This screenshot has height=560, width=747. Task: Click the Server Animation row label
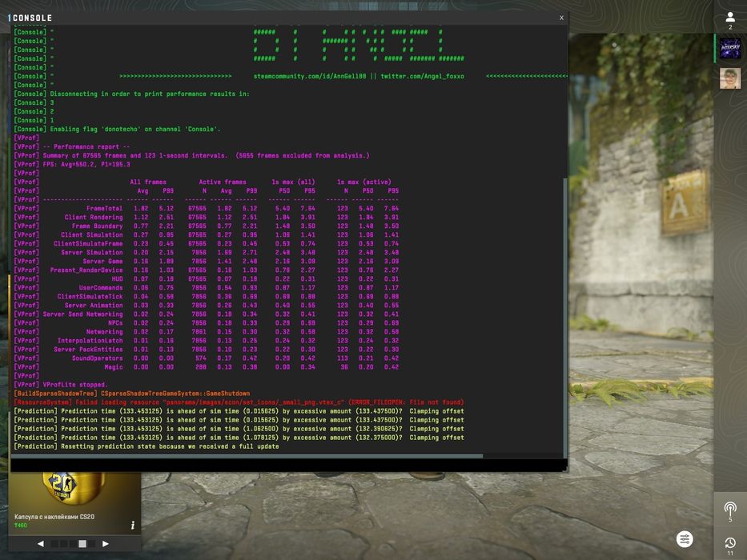(x=94, y=306)
